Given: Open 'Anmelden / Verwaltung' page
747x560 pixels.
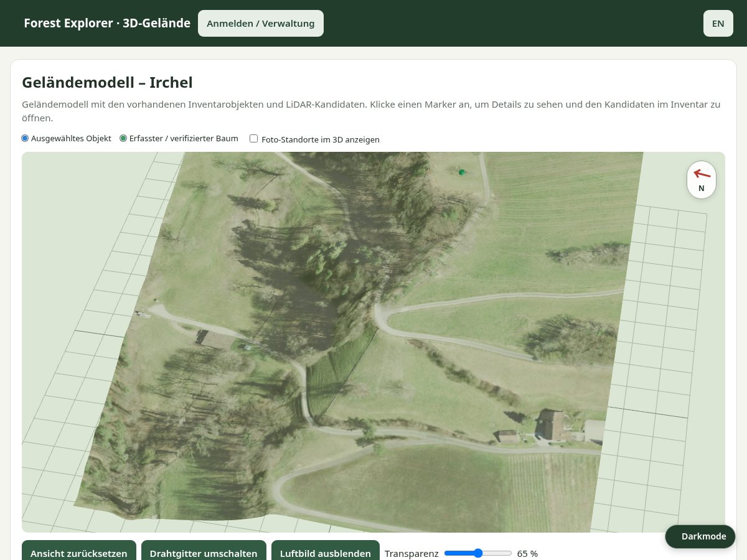Looking at the screenshot, I should [x=261, y=24].
